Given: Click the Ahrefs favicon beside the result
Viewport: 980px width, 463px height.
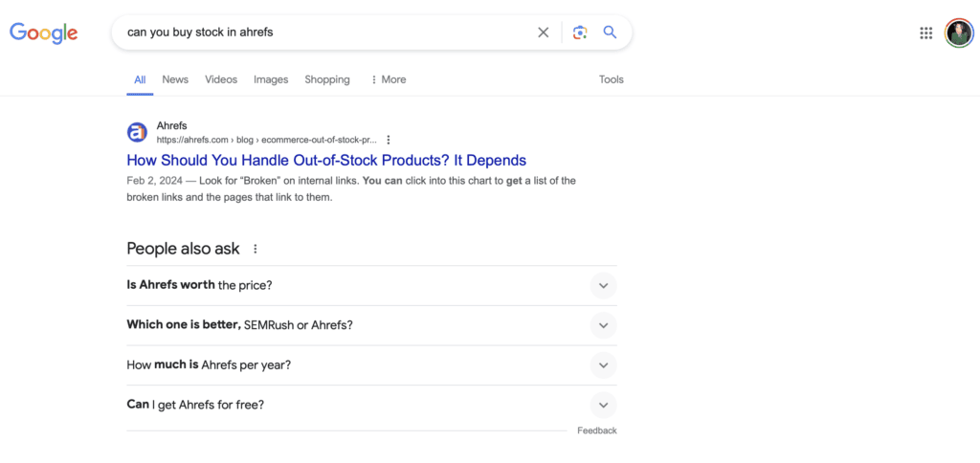Looking at the screenshot, I should click(x=137, y=132).
